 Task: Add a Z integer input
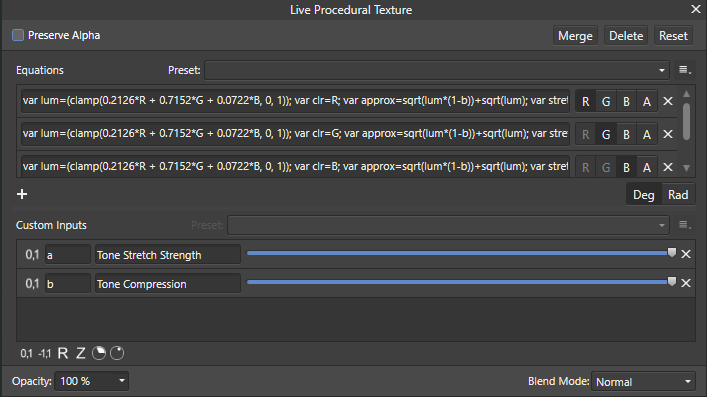pos(81,353)
